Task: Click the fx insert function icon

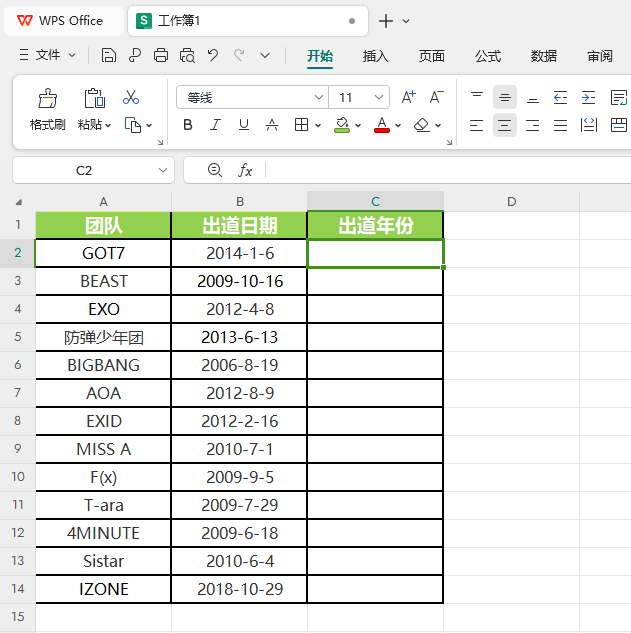Action: coord(245,170)
